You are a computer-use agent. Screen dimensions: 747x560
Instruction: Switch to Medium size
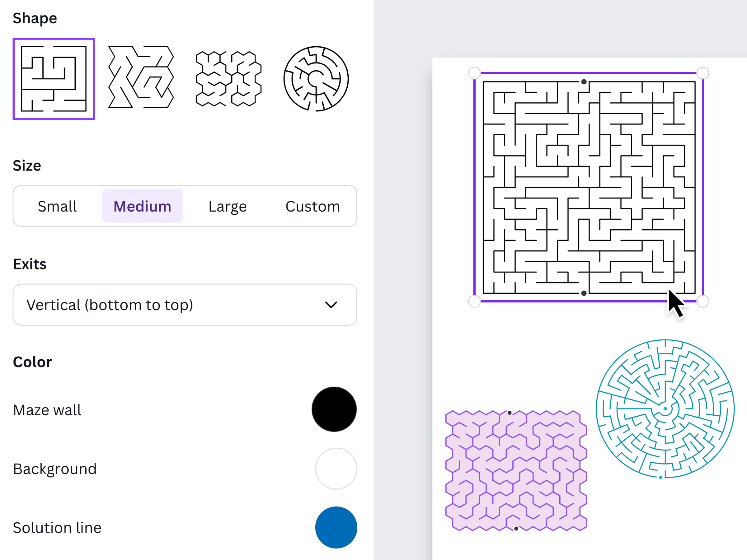(142, 206)
